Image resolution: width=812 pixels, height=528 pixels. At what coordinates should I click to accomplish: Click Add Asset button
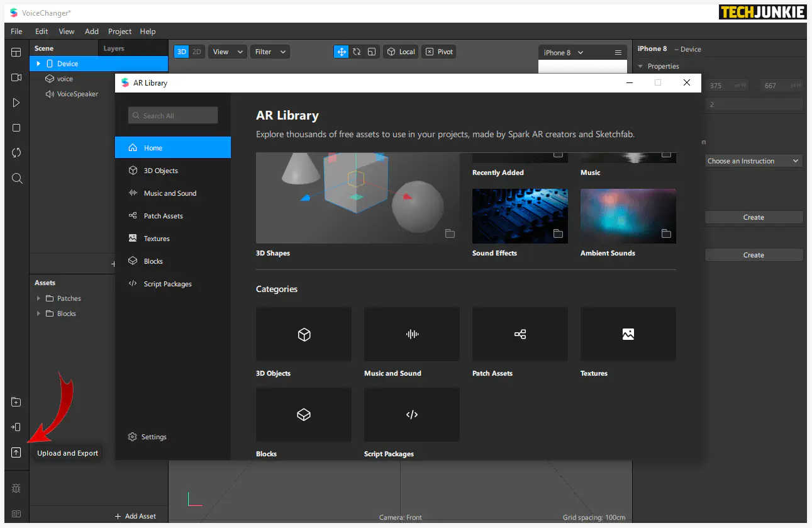click(135, 516)
